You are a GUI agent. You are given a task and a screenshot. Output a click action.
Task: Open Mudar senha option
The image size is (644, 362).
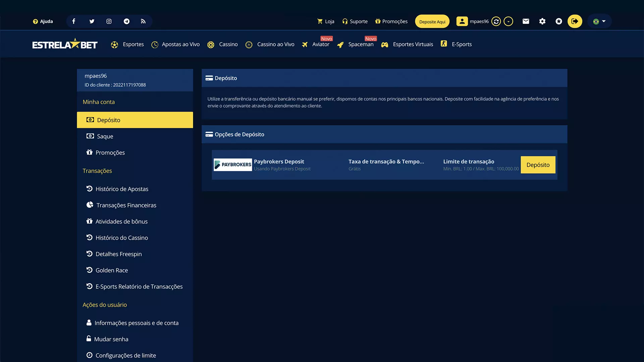tap(135, 339)
